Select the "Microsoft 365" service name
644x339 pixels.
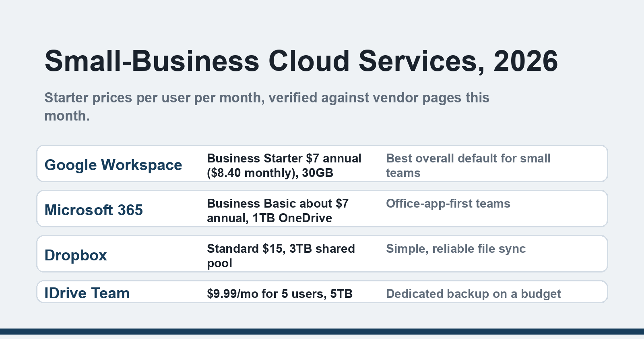[x=94, y=210]
